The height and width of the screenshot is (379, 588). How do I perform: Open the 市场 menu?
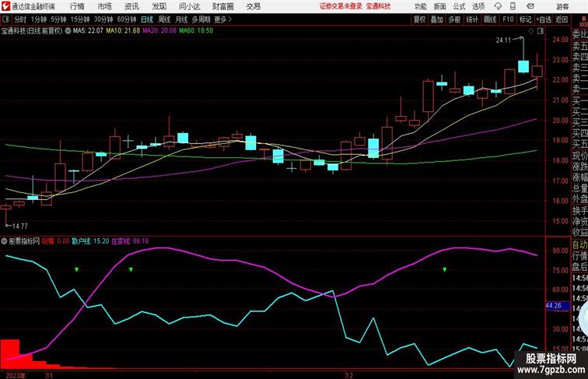click(105, 6)
